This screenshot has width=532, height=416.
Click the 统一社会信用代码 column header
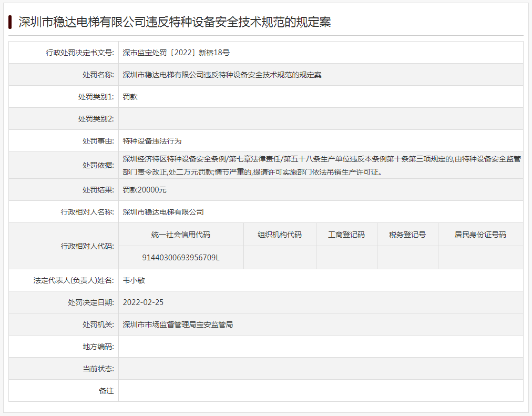pos(181,235)
